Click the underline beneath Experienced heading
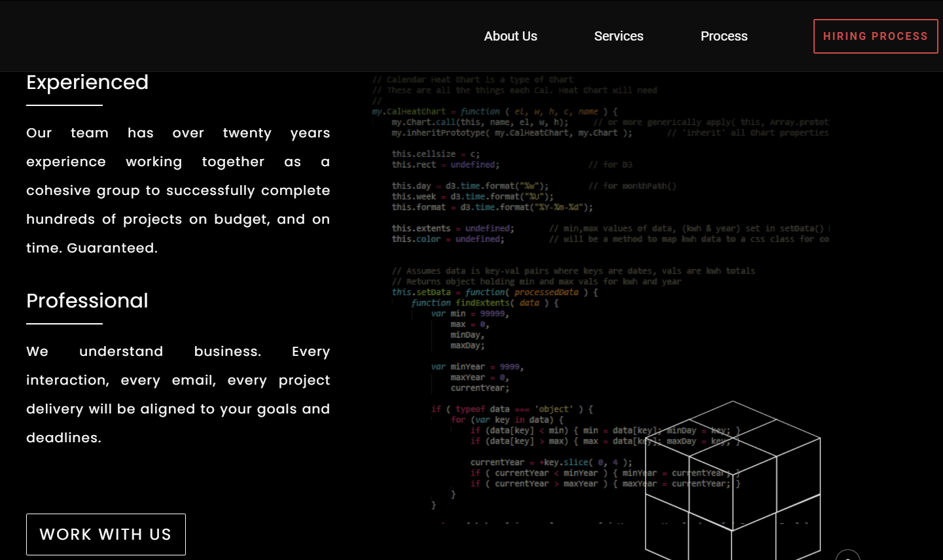The height and width of the screenshot is (560, 943). click(x=63, y=103)
